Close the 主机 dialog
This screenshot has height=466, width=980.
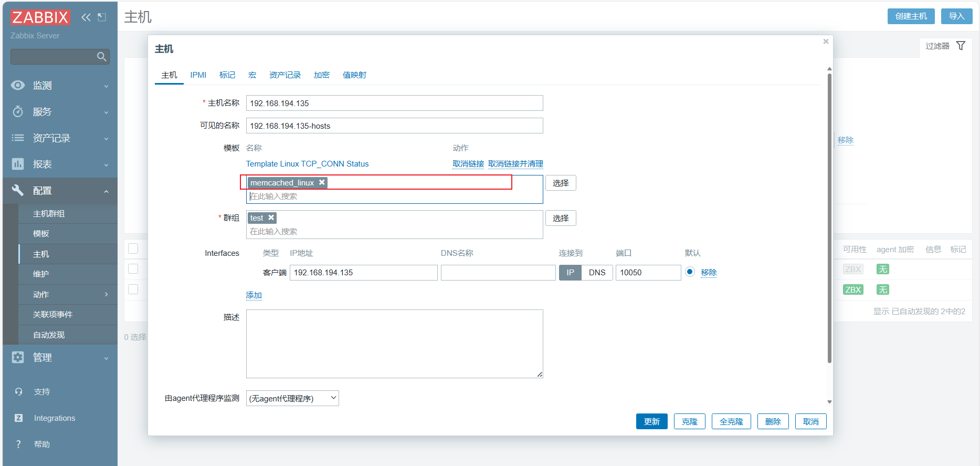tap(826, 42)
